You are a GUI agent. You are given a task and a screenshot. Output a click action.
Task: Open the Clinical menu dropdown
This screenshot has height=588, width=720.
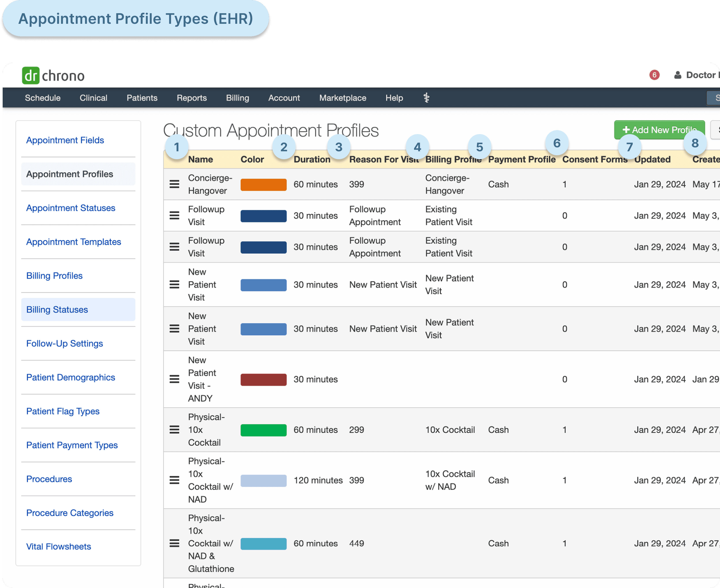click(93, 98)
